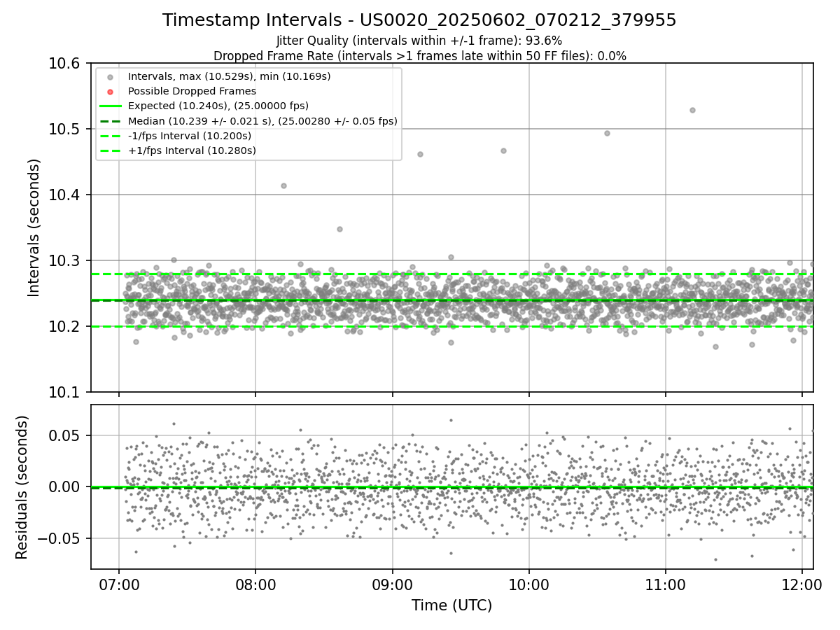This screenshot has width=840, height=630.
Task: Click y-axis tick label '10.1'
Action: coord(64,393)
